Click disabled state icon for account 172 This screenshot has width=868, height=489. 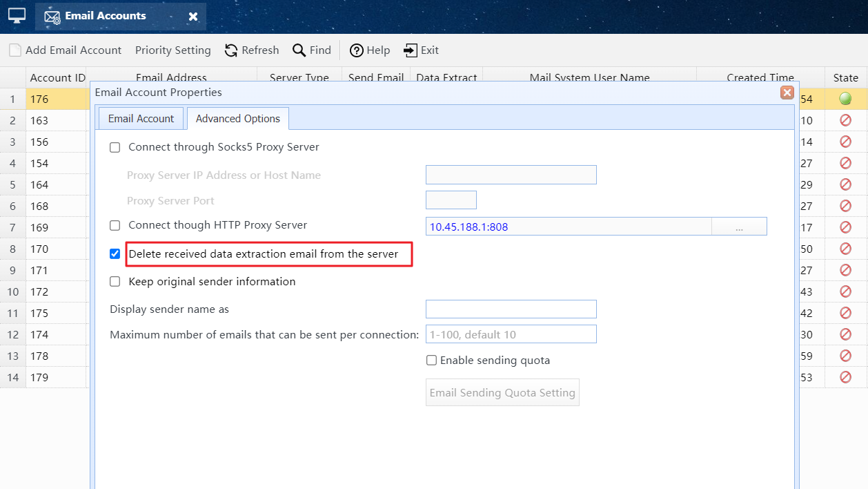pyautogui.click(x=845, y=291)
